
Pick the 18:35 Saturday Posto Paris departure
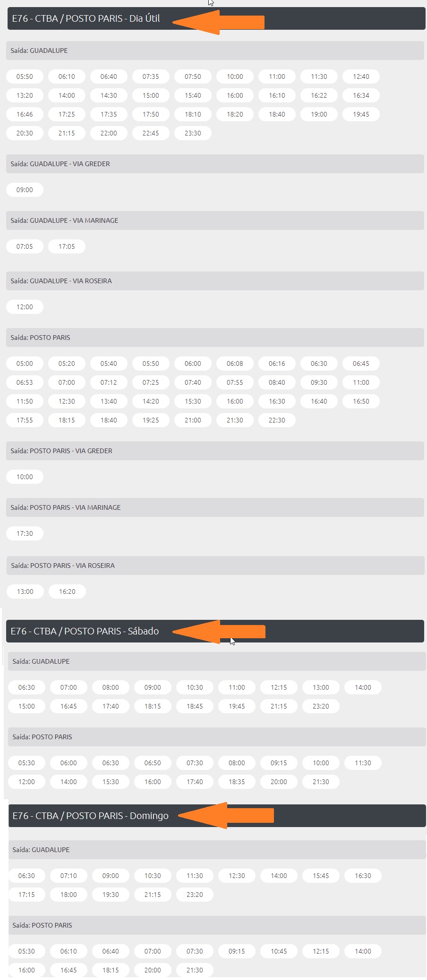[237, 782]
